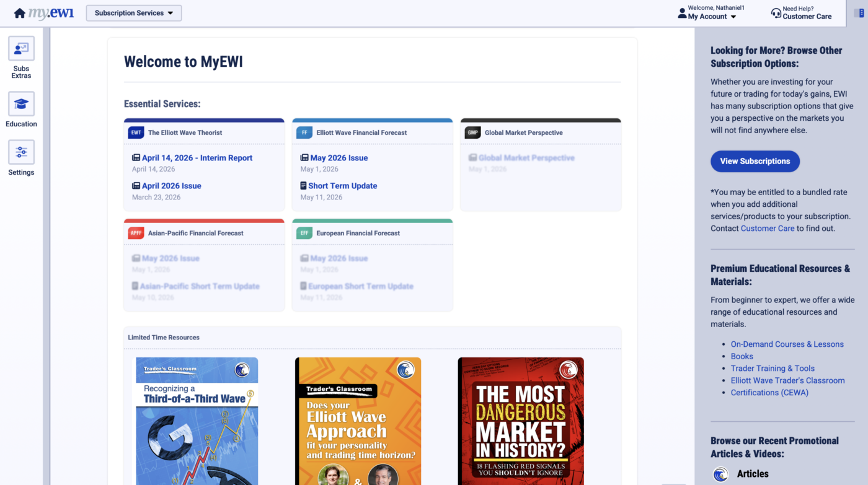This screenshot has width=868, height=485.
Task: Open the Settings sliders icon
Action: click(21, 152)
